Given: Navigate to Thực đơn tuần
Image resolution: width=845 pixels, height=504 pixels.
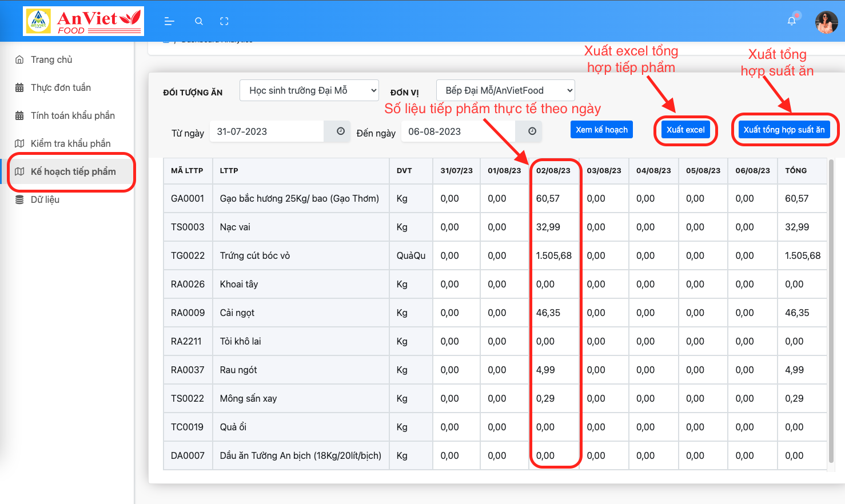Looking at the screenshot, I should 60,87.
